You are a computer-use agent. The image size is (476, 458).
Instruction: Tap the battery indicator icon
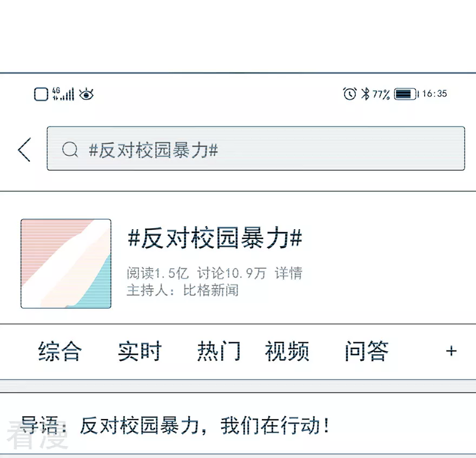[x=406, y=94]
